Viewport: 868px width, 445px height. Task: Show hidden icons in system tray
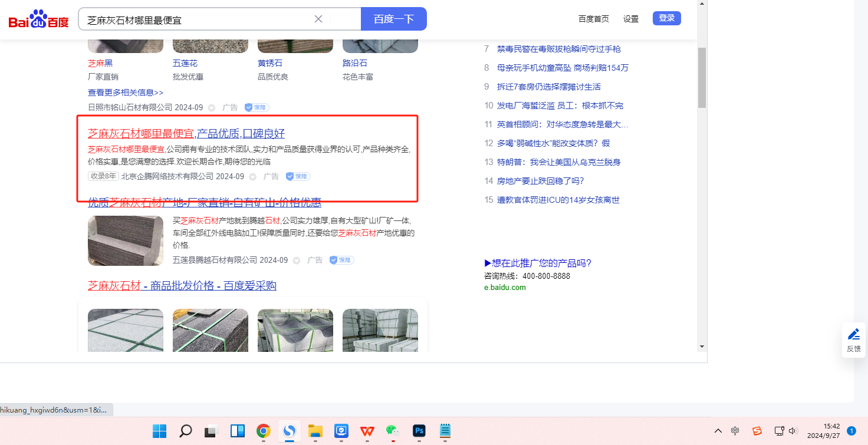[718, 431]
